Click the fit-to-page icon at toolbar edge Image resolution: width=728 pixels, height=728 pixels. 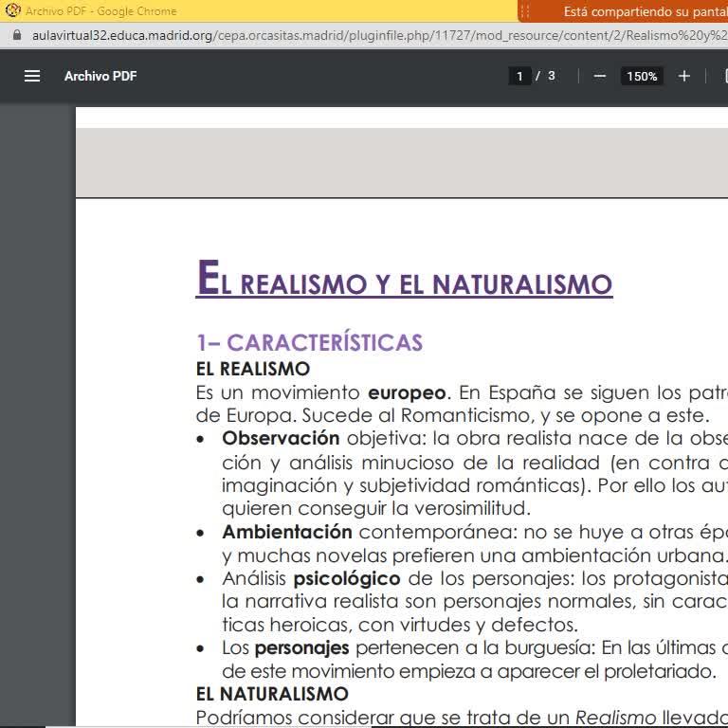(725, 76)
